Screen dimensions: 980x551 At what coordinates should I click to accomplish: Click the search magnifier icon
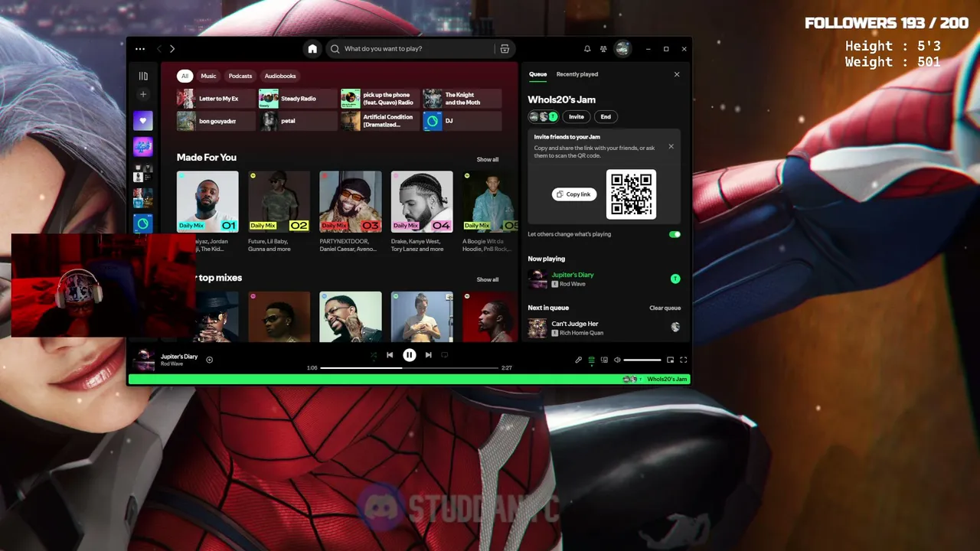[x=335, y=49]
